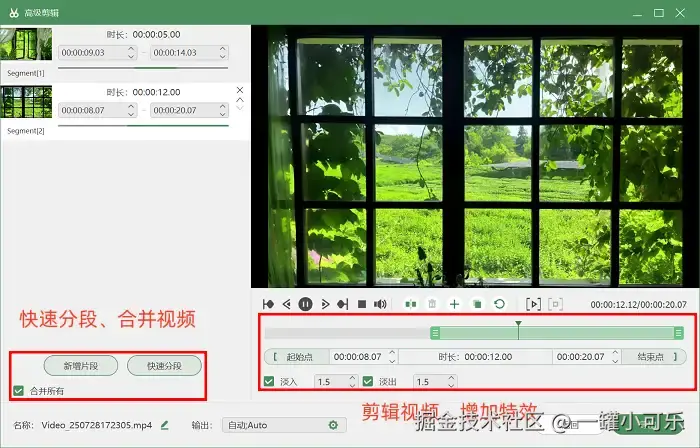700x448 pixels.
Task: Select the Segment[1] thumbnail
Action: pyautogui.click(x=26, y=44)
